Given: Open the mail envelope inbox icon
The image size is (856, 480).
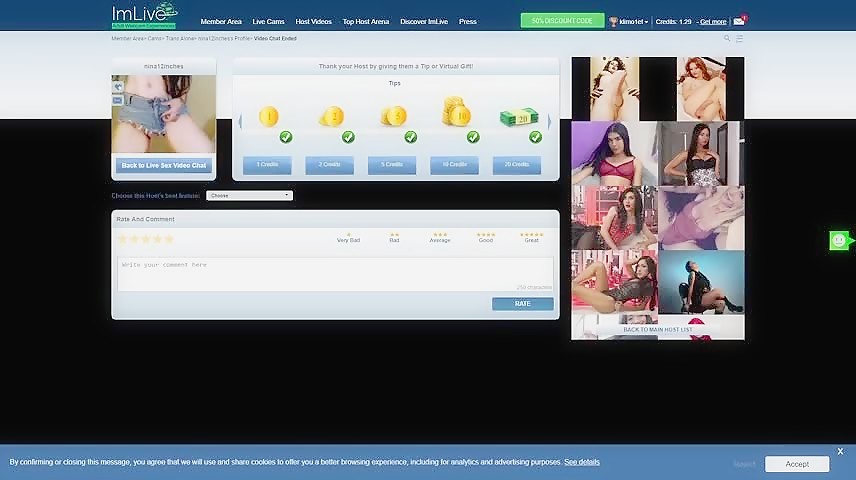Looking at the screenshot, I should pos(739,21).
